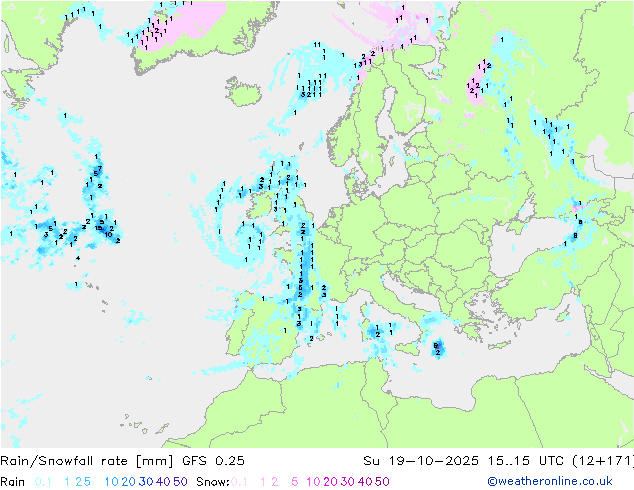634x490 pixels.
Task: Open the weatheronline.co.uk copyright link
Action: click(x=550, y=481)
